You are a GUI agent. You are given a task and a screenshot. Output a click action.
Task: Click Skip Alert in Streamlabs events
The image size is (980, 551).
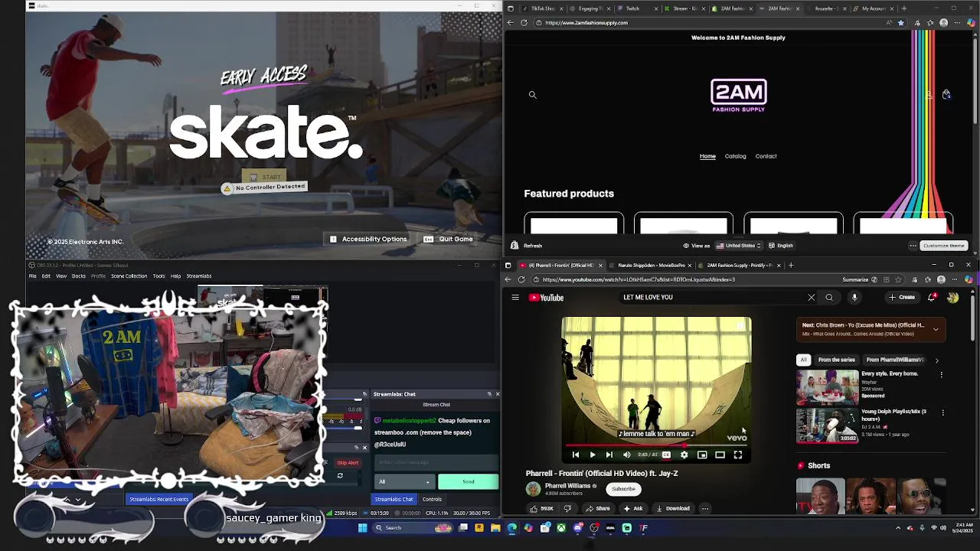(x=348, y=463)
